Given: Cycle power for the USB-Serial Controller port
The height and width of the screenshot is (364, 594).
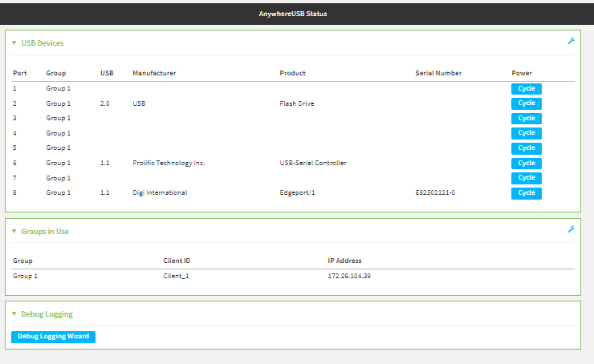Looking at the screenshot, I should coord(527,163).
